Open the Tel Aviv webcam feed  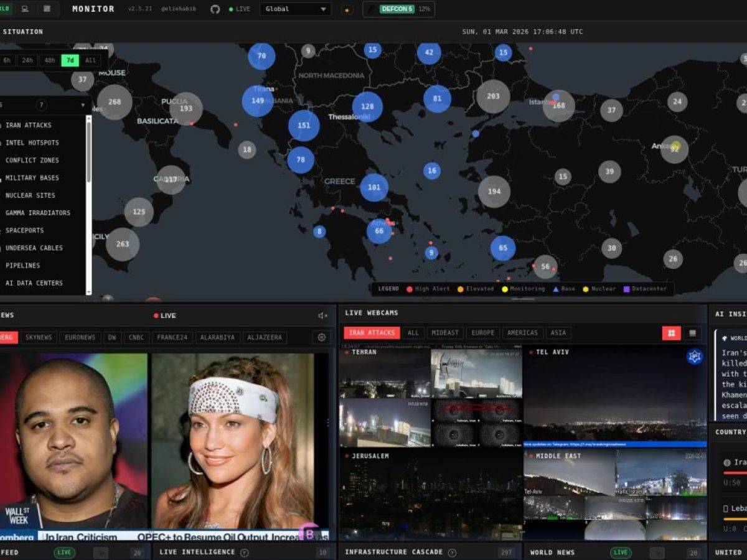click(614, 396)
